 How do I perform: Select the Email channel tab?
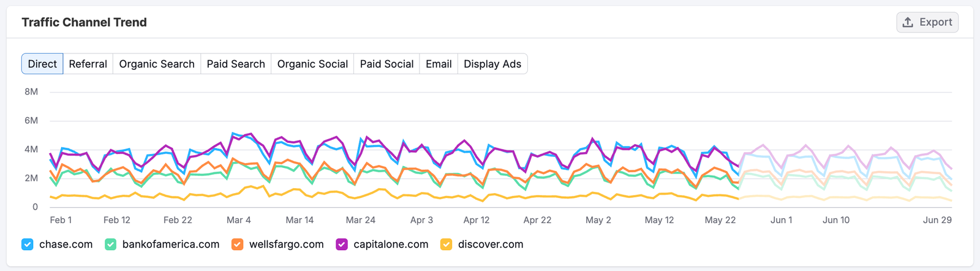coord(439,64)
